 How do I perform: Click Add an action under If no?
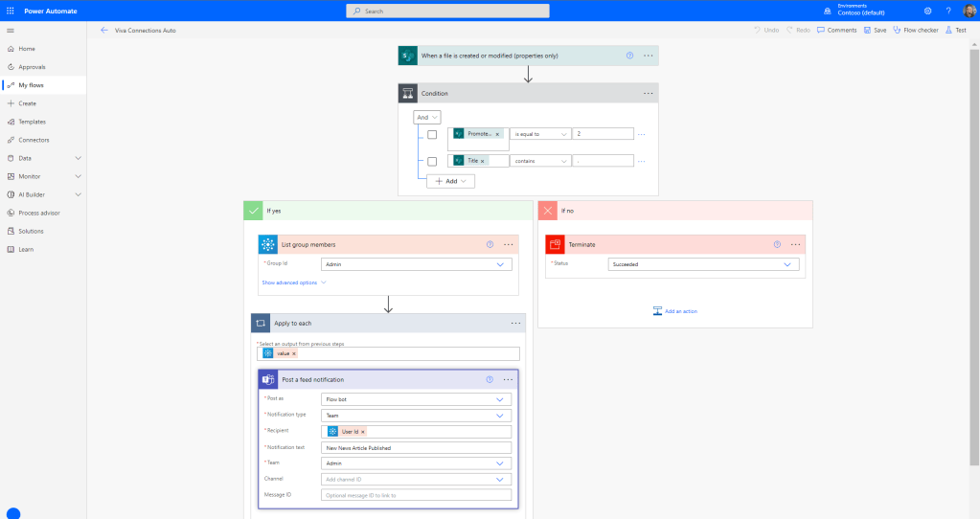675,311
